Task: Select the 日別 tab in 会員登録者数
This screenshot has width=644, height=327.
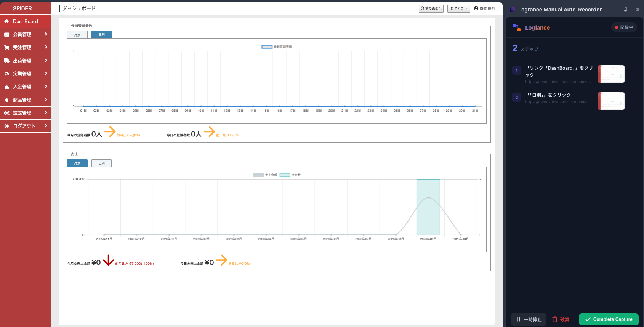Action: click(x=101, y=35)
